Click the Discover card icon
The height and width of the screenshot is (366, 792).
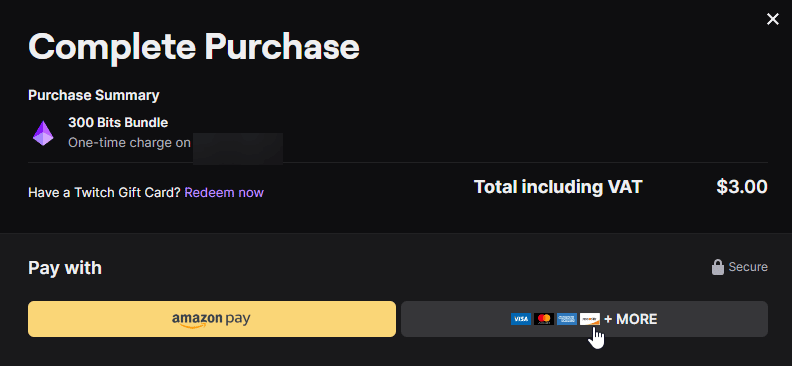(x=589, y=319)
